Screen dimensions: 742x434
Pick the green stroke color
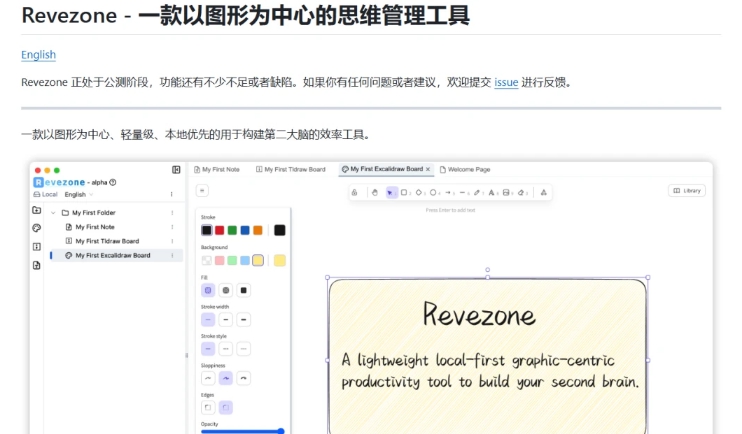pos(232,230)
